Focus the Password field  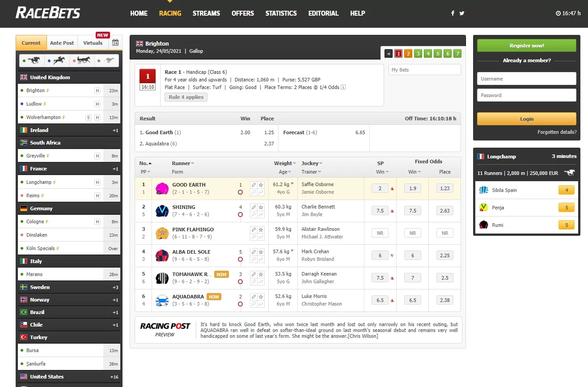tap(527, 95)
